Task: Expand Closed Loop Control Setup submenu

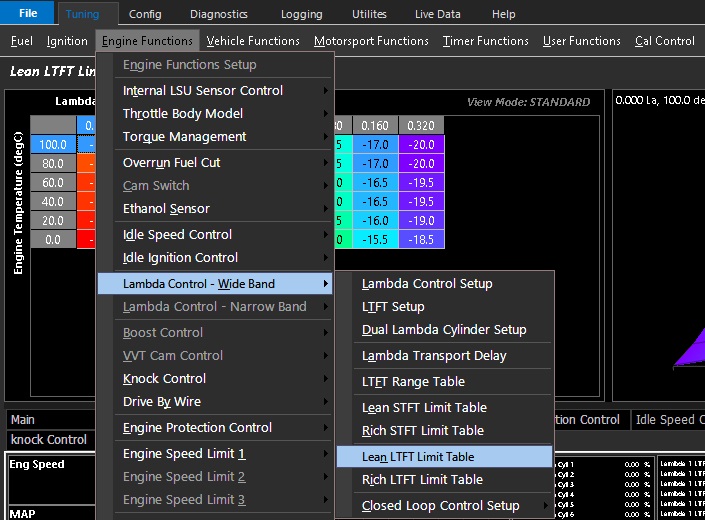Action: (x=440, y=506)
